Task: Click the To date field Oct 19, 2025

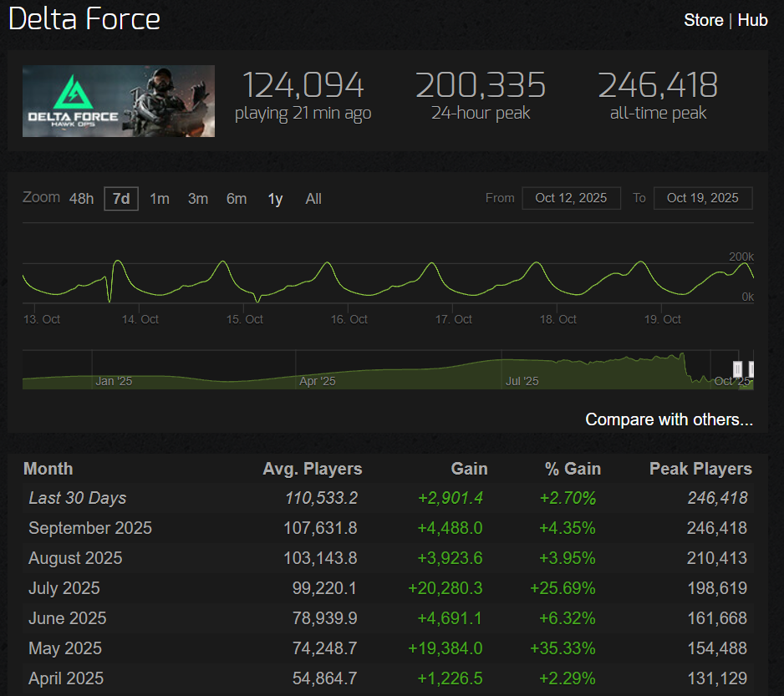Action: point(703,198)
